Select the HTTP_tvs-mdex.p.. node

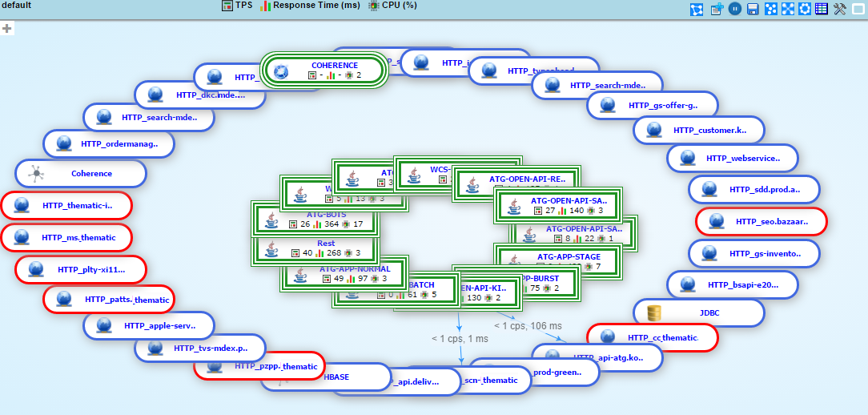pos(200,349)
